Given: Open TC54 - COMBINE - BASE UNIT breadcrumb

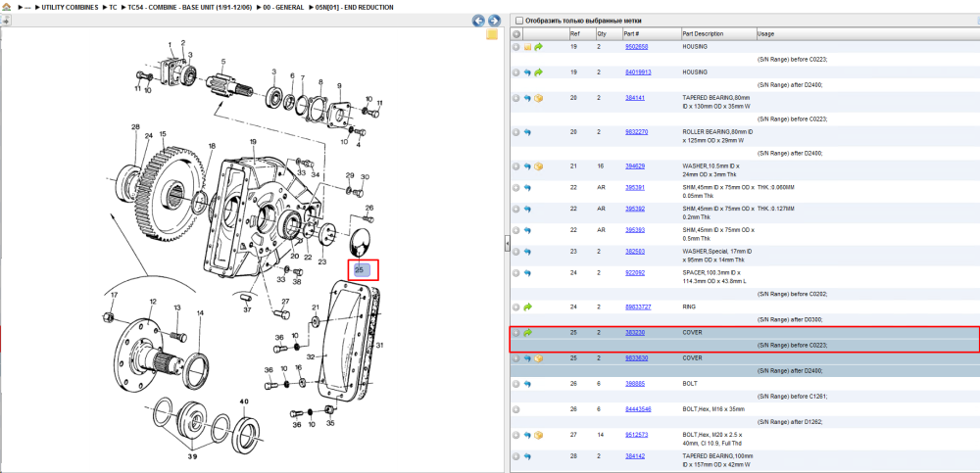Looking at the screenshot, I should point(189,8).
